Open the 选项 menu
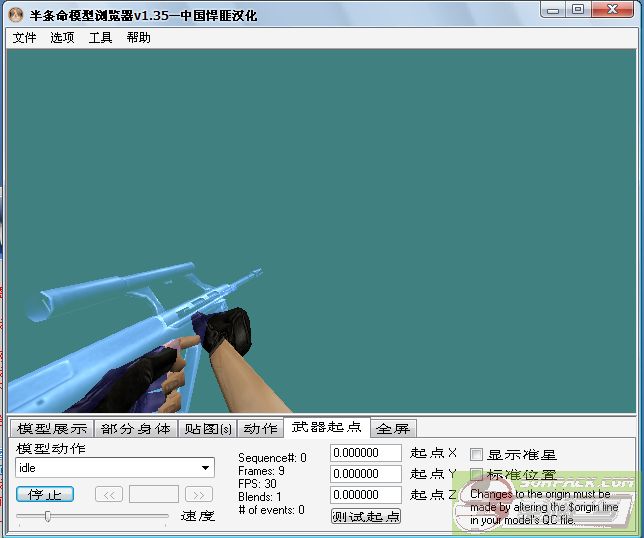 coord(63,38)
